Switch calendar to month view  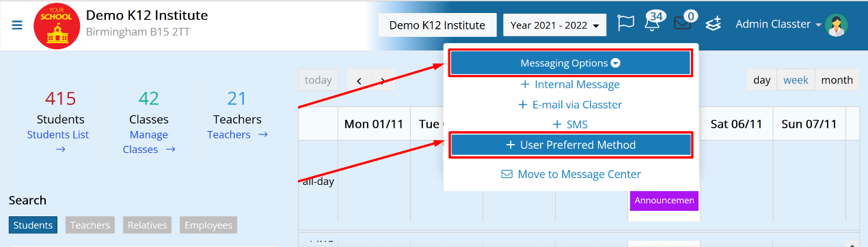[837, 80]
